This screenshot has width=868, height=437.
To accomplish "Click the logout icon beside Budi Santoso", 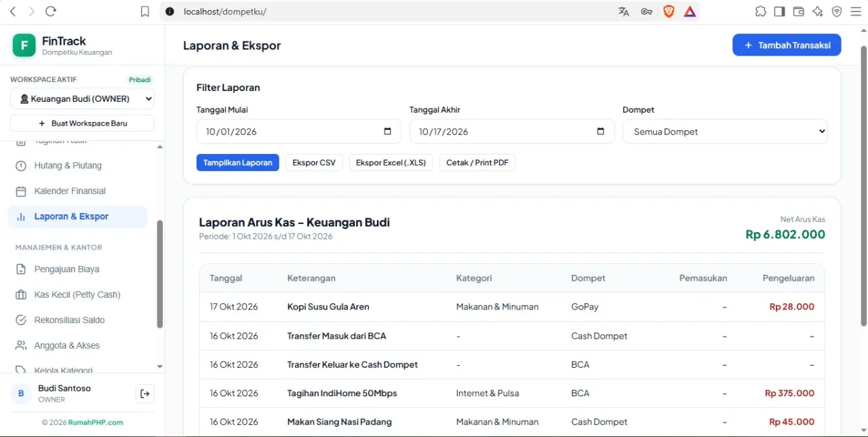I will click(x=144, y=394).
